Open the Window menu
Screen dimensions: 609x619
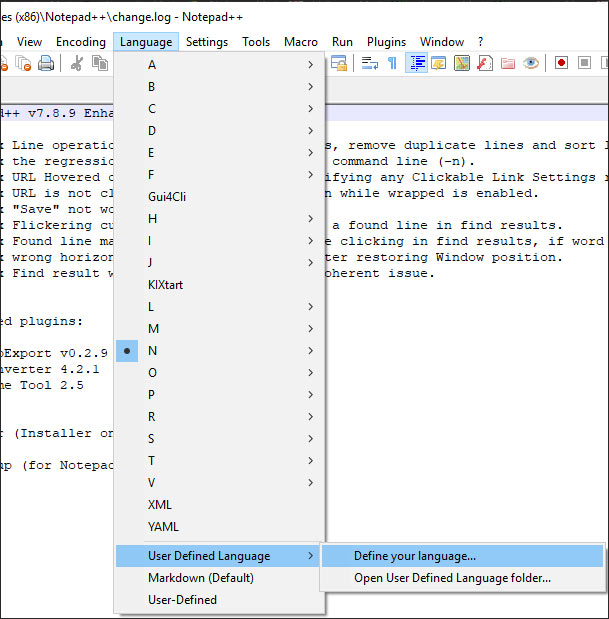click(x=442, y=42)
